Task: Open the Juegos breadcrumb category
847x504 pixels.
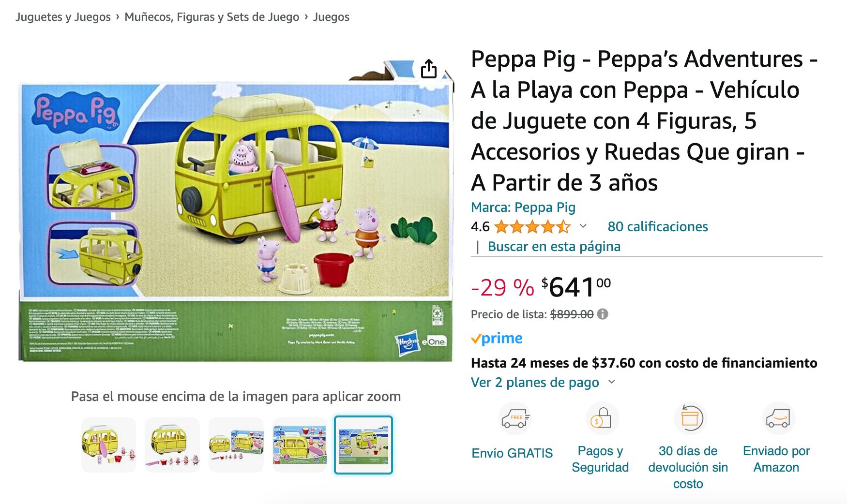Action: [x=331, y=17]
